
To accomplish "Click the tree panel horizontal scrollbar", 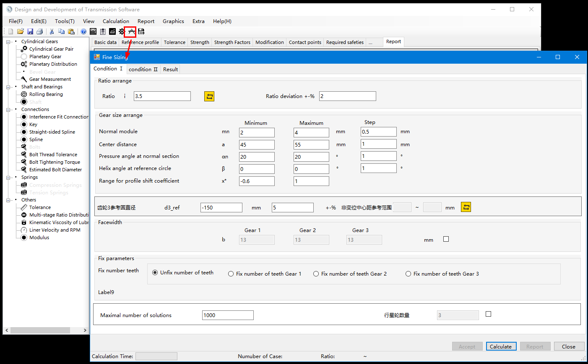I will (40, 330).
